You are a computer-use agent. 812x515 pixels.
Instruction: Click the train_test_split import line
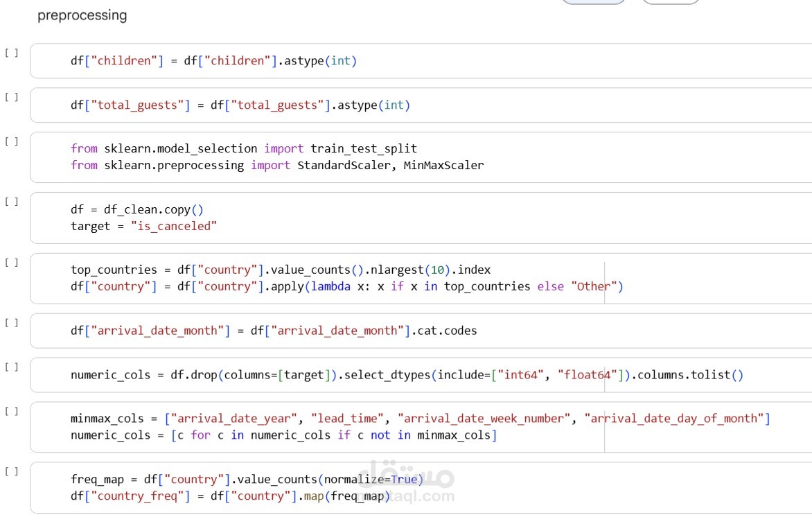(243, 149)
